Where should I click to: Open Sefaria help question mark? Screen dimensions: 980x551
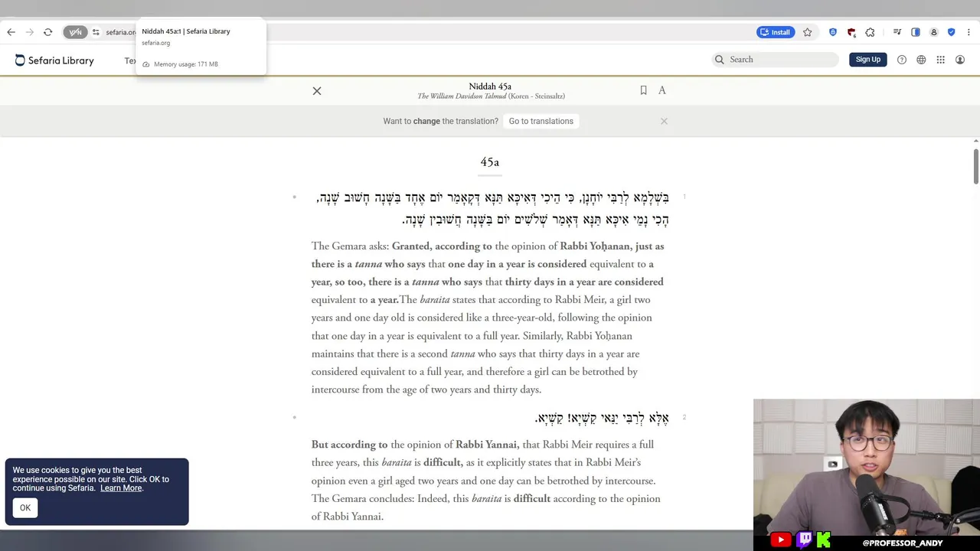902,60
